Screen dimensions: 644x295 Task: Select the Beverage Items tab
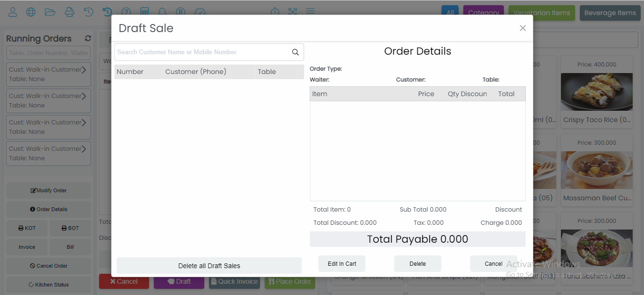[x=610, y=13]
